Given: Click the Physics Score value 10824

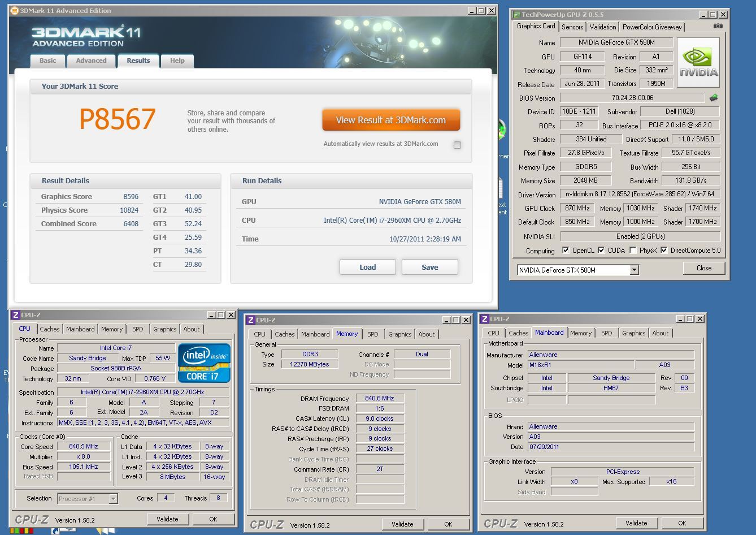Looking at the screenshot, I should (x=129, y=210).
